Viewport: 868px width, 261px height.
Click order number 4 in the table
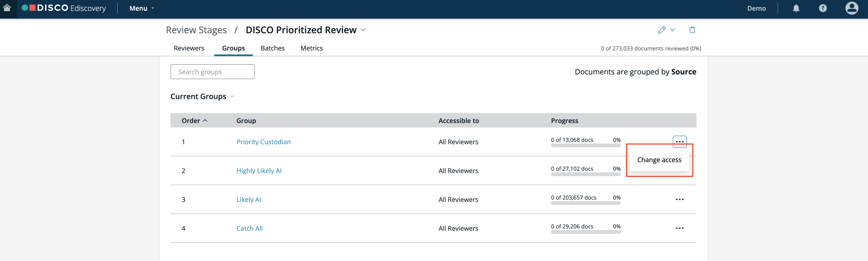(183, 228)
